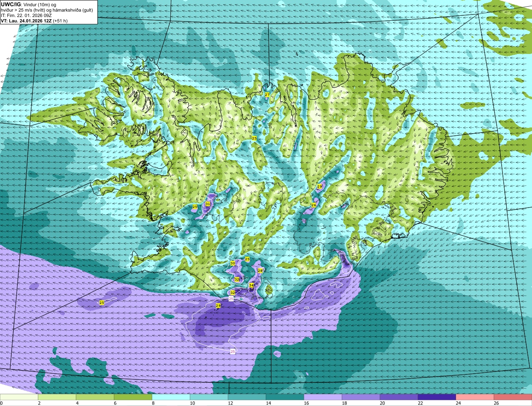This screenshot has width=532, height=406.
Task: Click the white 25 contour label at the contour's bottom
Action: (233, 352)
